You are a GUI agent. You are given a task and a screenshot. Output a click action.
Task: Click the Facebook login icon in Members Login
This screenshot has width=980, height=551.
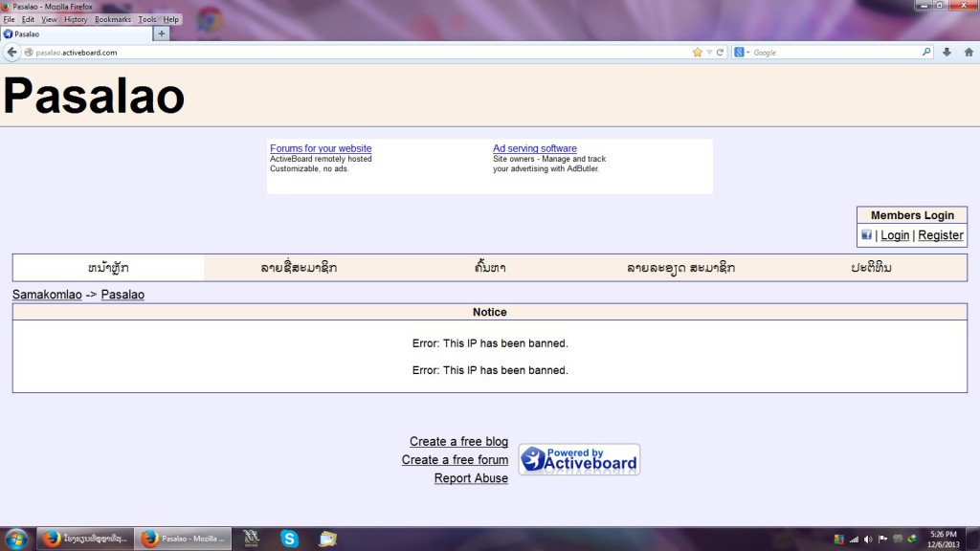866,234
